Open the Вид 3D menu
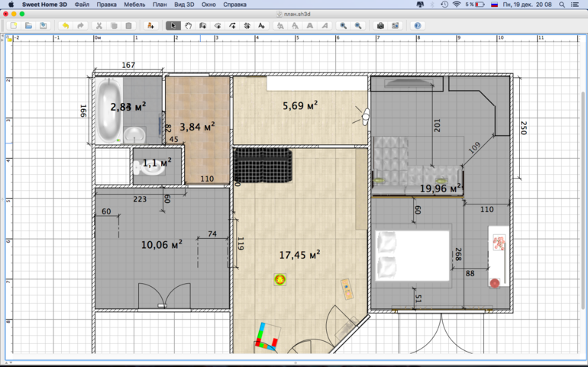Image resolution: width=588 pixels, height=367 pixels. (183, 5)
